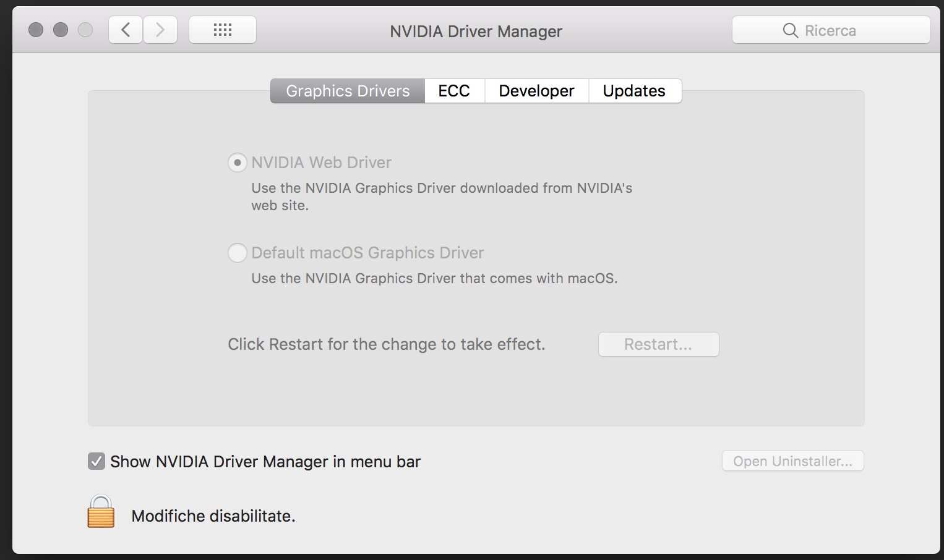Select the Updates tab

pyautogui.click(x=634, y=91)
